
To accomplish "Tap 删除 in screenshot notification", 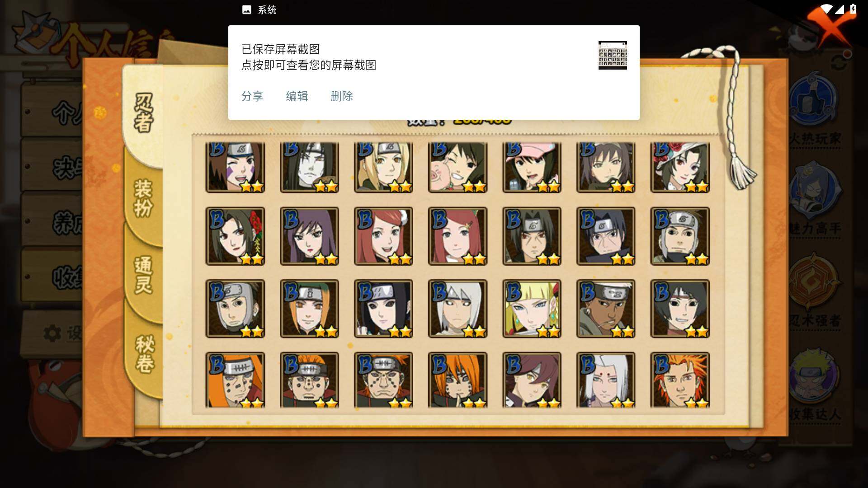I will (342, 96).
